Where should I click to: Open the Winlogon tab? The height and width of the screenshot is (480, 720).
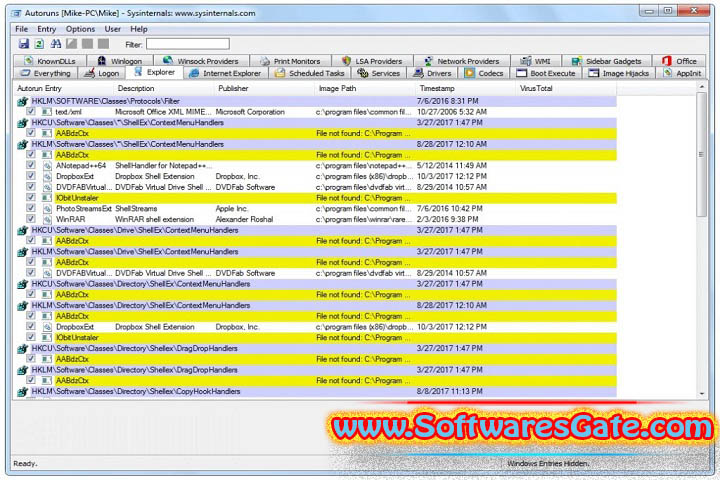click(120, 61)
